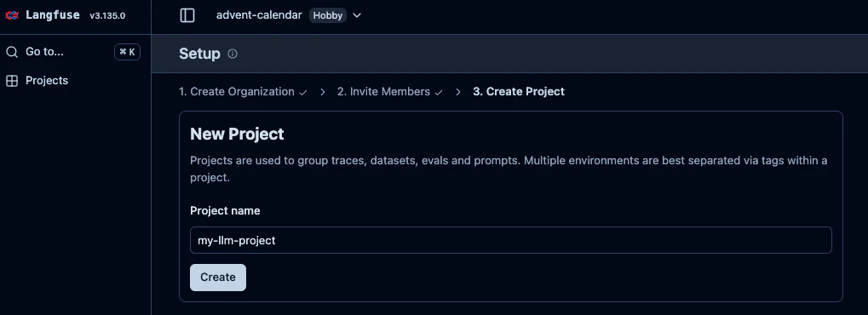
Task: Go back to step 1. Create Organization
Action: pos(236,92)
